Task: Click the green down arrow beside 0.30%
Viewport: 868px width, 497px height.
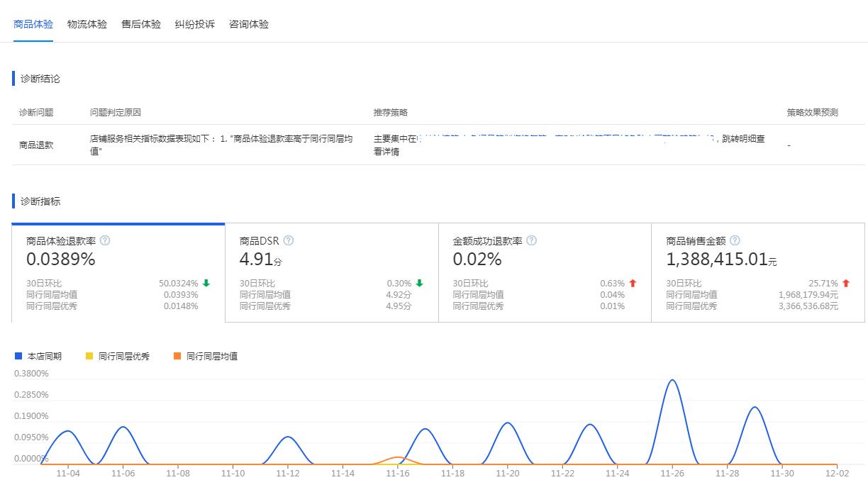Action: 418,282
